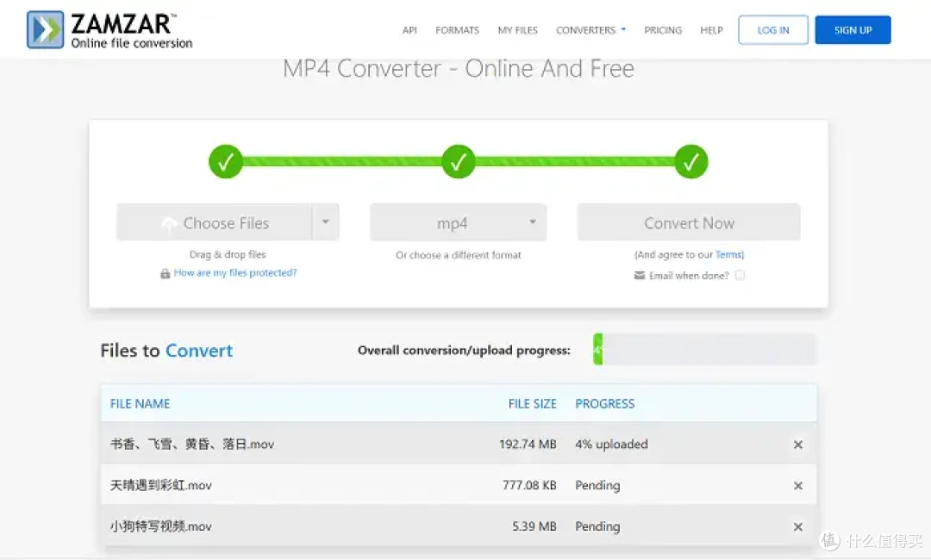Select the 小狗特写视频.mov file name
The width and height of the screenshot is (931, 560).
pos(161,526)
